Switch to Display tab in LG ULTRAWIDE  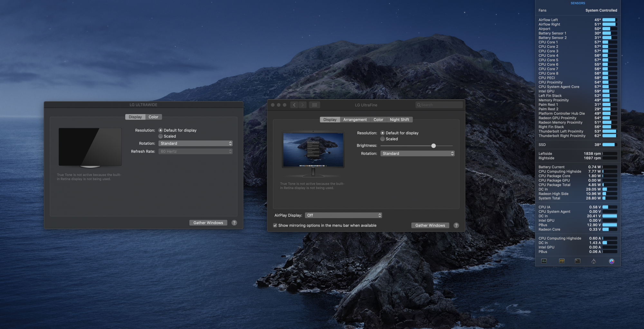tap(135, 117)
